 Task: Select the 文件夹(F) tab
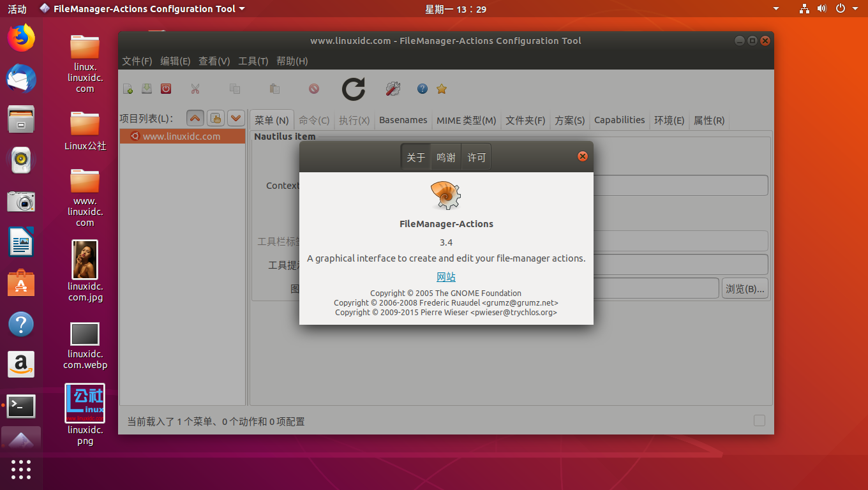525,120
